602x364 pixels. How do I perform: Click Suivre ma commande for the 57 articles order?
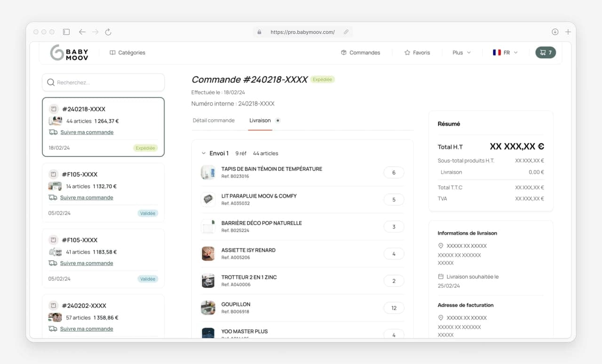click(x=87, y=329)
